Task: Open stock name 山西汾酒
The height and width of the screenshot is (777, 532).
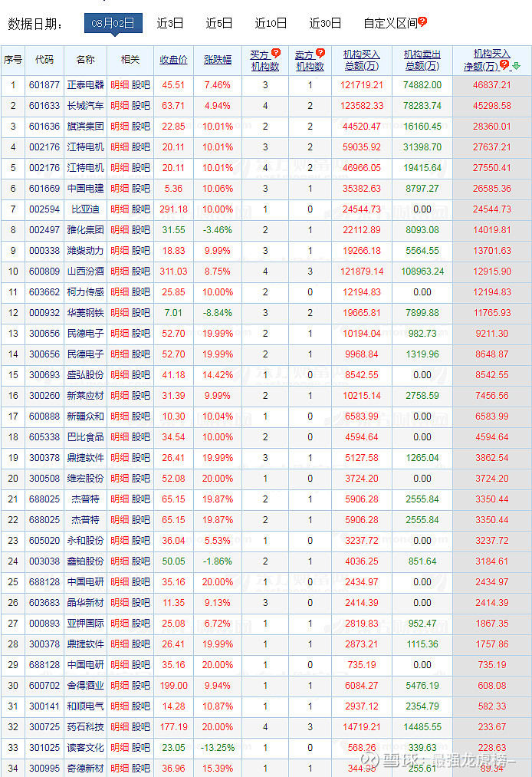Action: click(x=85, y=272)
